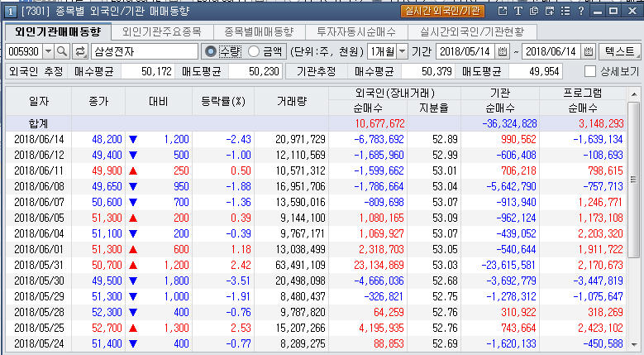Click the stock swap arrows icon

click(80, 51)
